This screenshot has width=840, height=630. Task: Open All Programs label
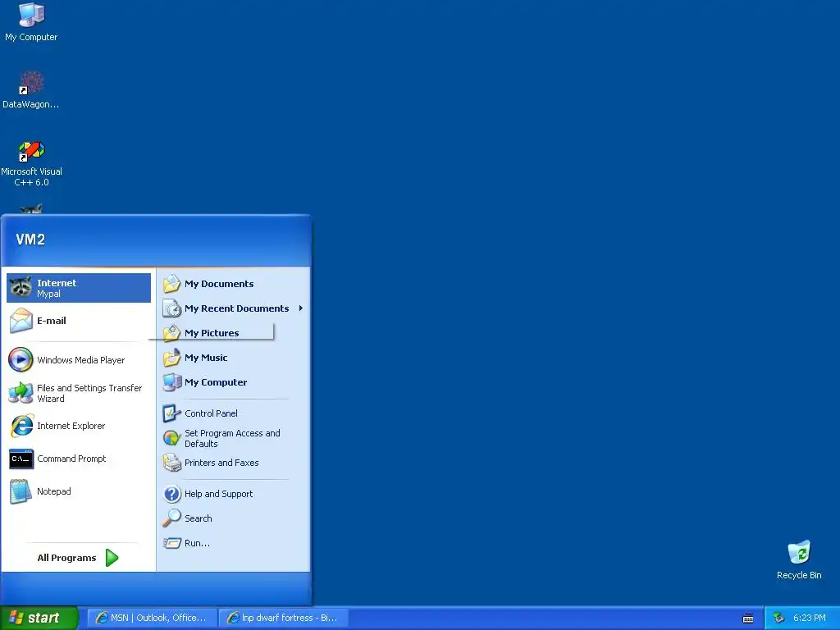[66, 558]
